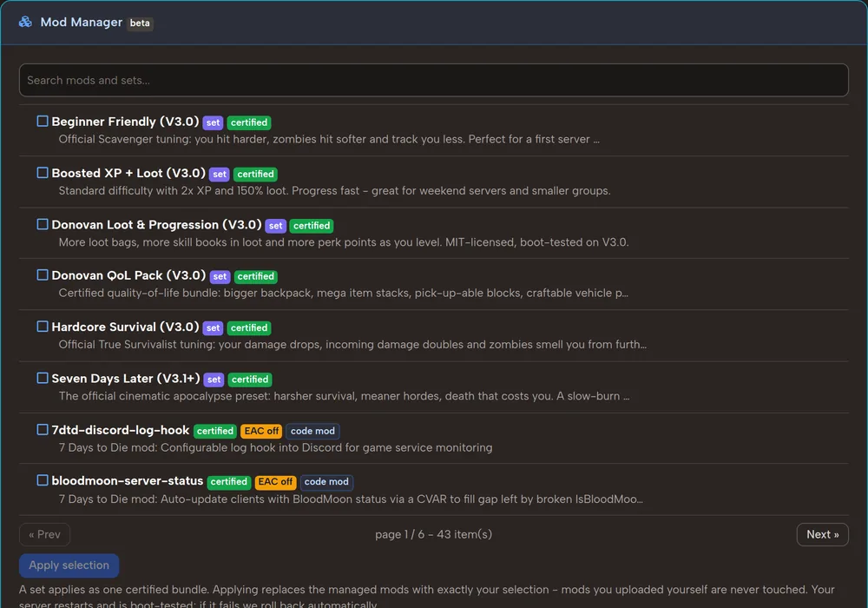
Task: Click the Seven Days Later (V3.1+) title
Action: (x=126, y=379)
